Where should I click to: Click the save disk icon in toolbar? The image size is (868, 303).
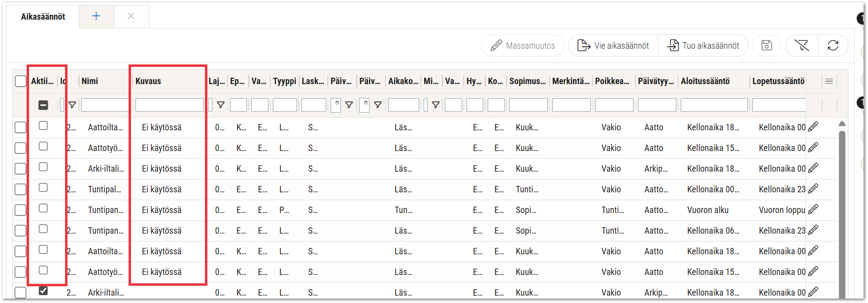click(x=767, y=46)
